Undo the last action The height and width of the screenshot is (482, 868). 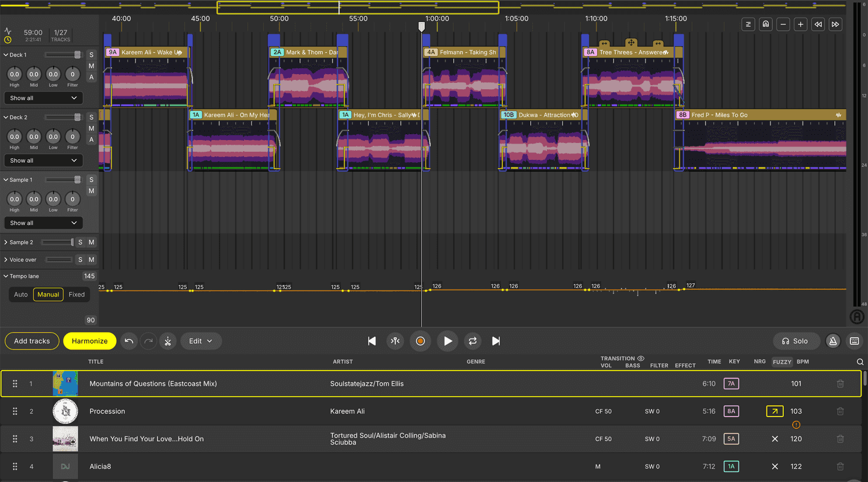coord(129,341)
